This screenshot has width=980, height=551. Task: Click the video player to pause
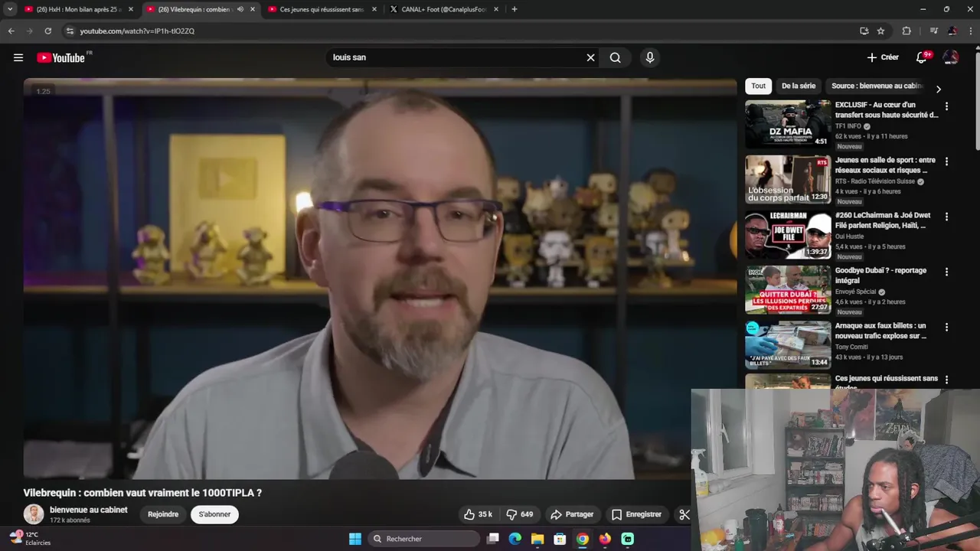coord(380,279)
